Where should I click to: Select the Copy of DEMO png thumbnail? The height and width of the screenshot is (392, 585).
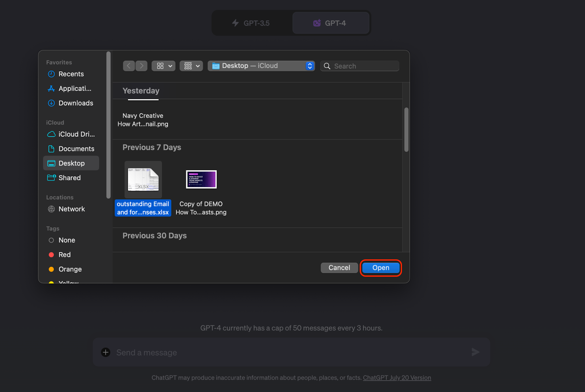201,180
